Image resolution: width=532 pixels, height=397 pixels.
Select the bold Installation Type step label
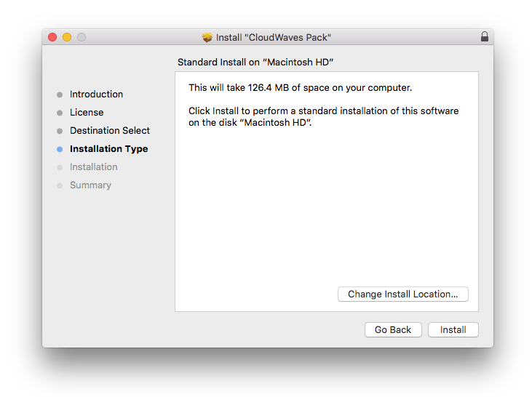point(108,149)
